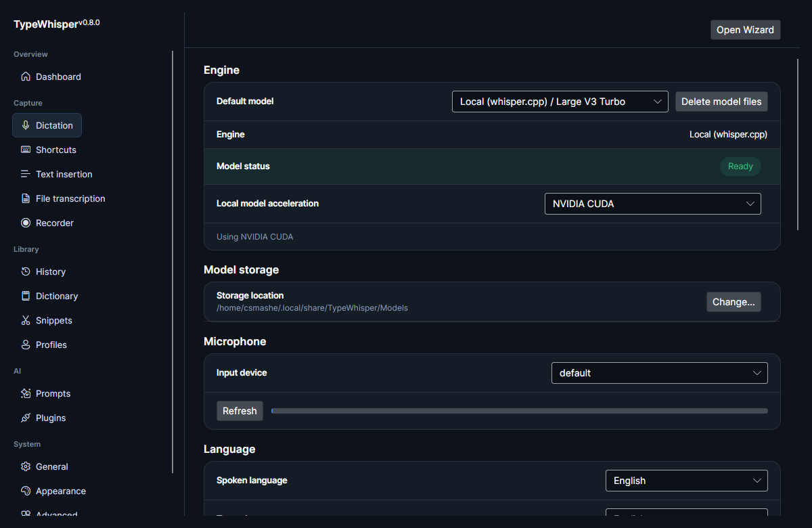The width and height of the screenshot is (812, 528).
Task: Click the 'Using NVIDIA CUDA' status text
Action: click(x=254, y=237)
